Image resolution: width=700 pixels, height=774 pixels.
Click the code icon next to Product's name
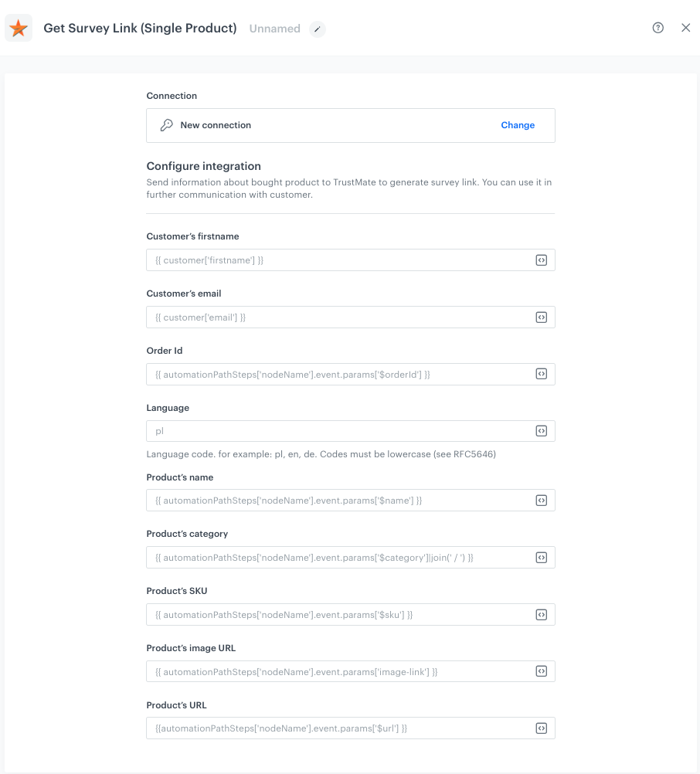[x=542, y=500]
